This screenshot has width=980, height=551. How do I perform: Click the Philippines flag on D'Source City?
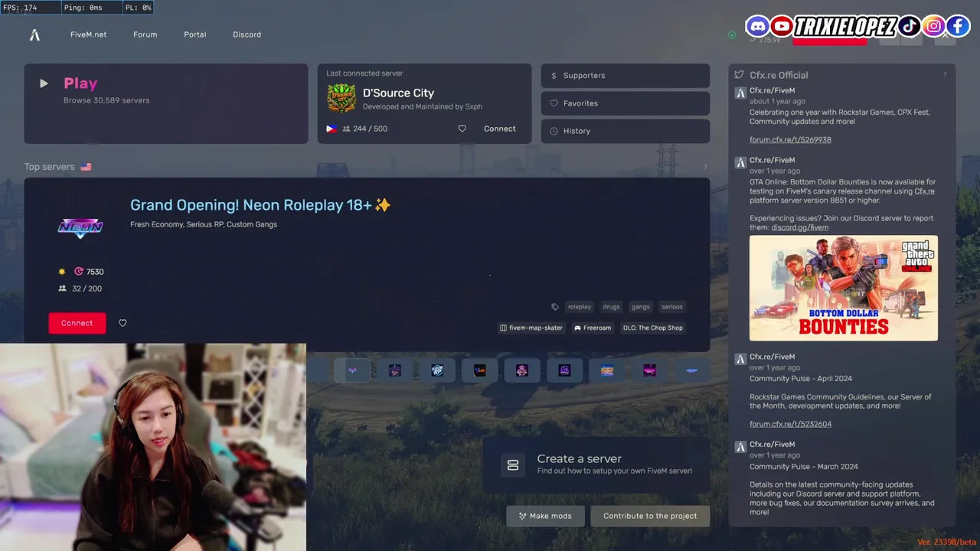pyautogui.click(x=332, y=129)
